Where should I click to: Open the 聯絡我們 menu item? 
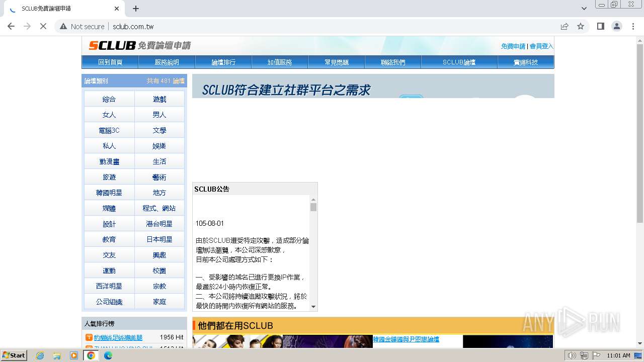[x=393, y=62]
